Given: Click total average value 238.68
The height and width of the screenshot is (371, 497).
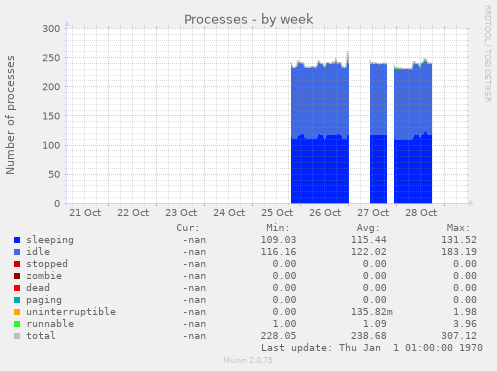Looking at the screenshot, I should 369,336.
